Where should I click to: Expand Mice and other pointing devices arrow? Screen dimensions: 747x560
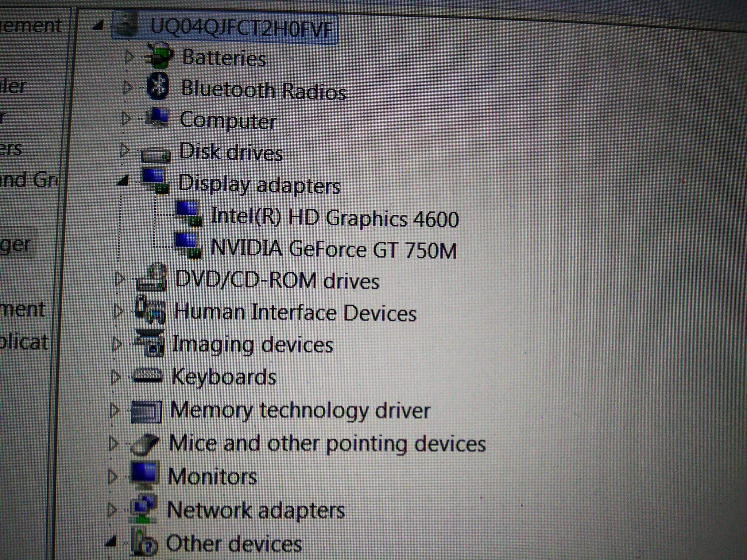coord(113,443)
